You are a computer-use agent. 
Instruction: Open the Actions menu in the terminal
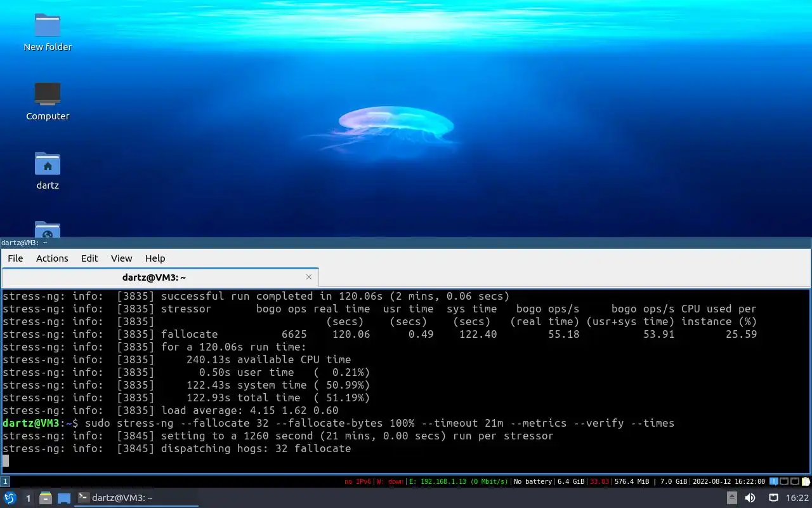52,258
